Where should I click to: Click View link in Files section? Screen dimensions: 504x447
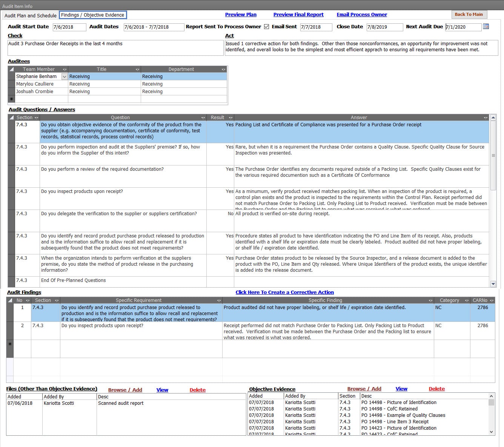[162, 390]
